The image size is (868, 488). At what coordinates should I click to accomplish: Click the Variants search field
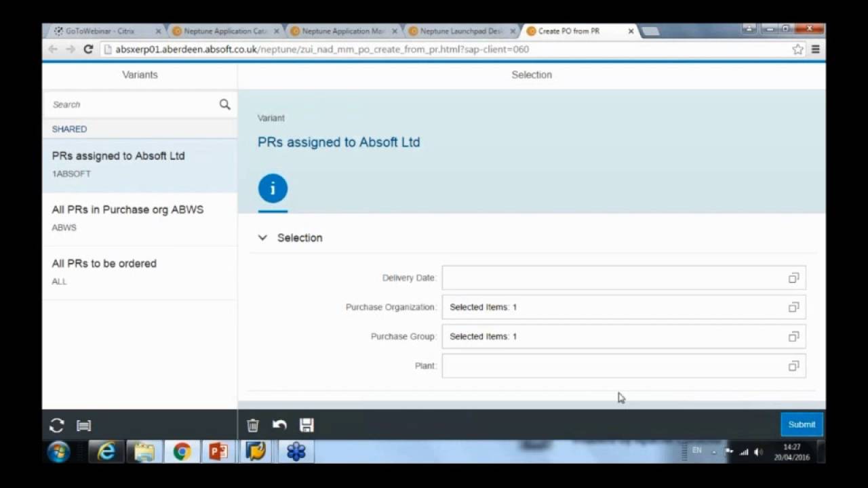pos(133,104)
